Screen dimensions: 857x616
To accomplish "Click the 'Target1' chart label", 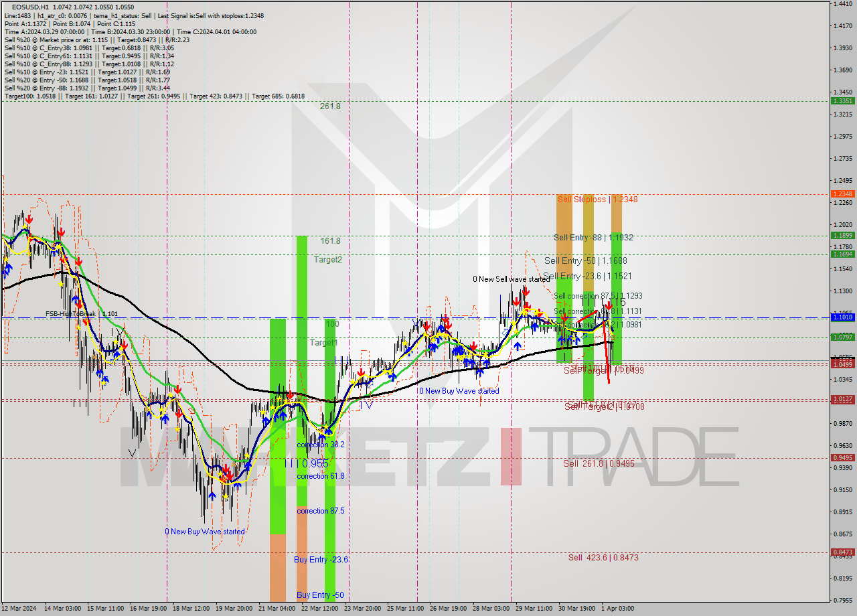I will pos(323,342).
